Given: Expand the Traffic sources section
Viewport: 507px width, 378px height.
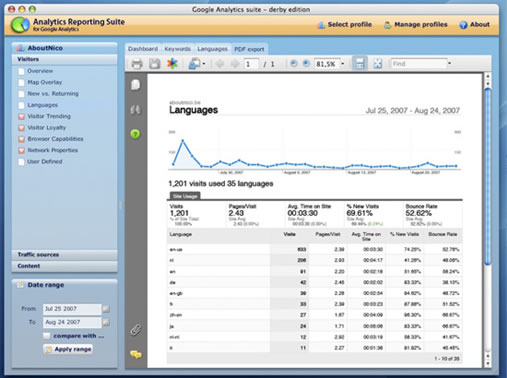Looking at the screenshot, I should coord(65,255).
